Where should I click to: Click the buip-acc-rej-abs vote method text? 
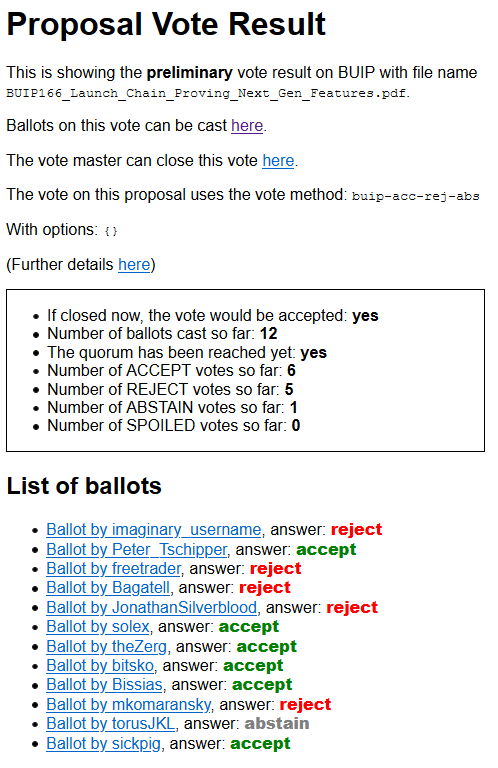point(416,196)
